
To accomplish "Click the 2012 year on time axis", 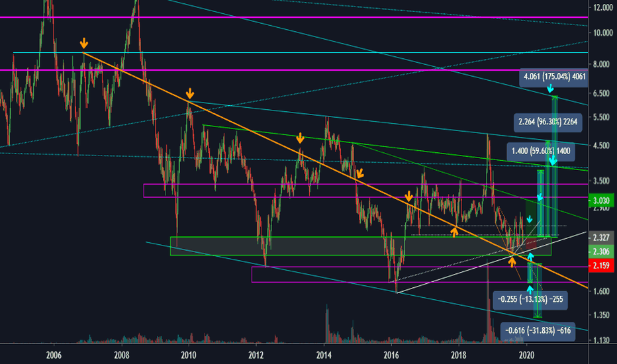I will 256,355.
